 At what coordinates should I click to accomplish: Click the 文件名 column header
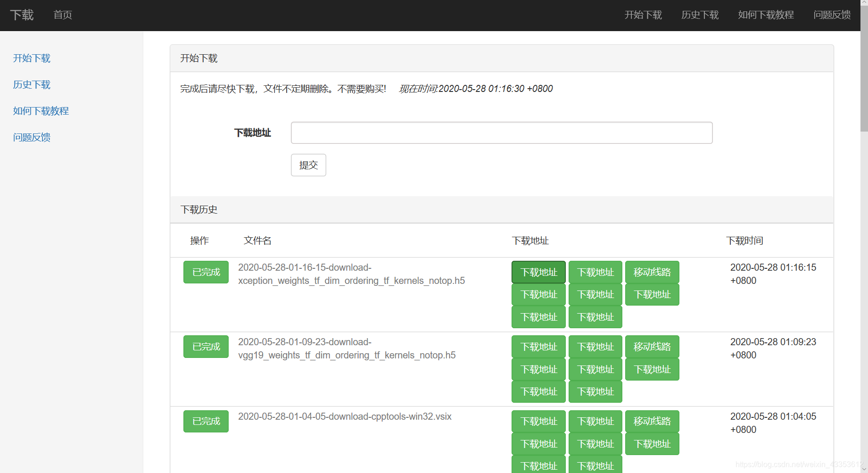tap(257, 241)
